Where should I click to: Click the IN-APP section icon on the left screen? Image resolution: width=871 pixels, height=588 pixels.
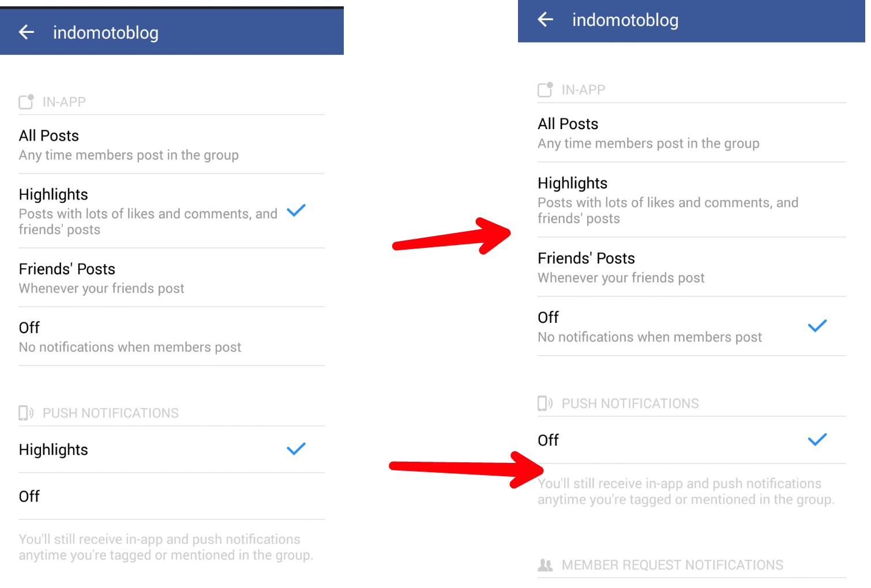(x=27, y=101)
